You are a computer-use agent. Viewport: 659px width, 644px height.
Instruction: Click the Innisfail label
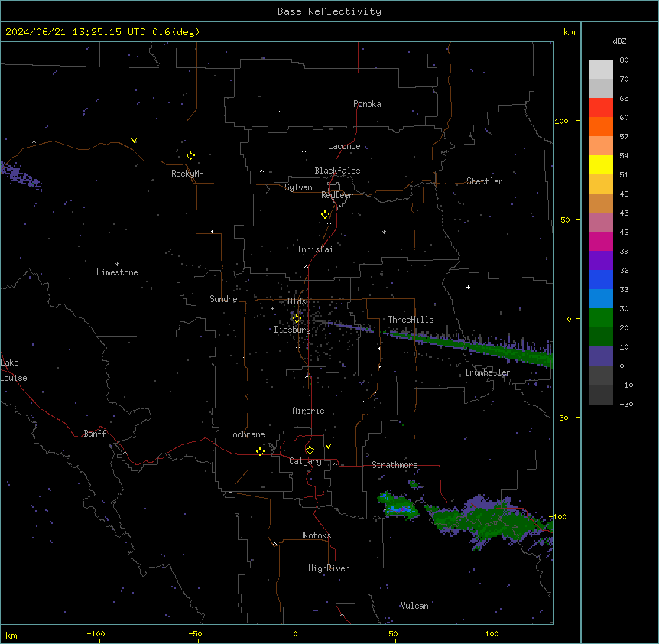(x=317, y=249)
